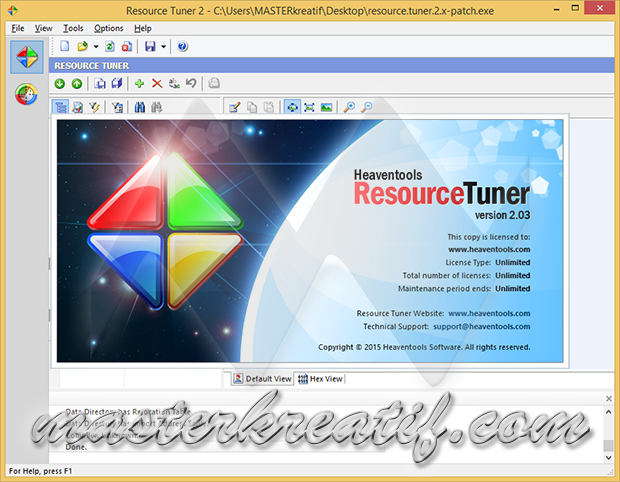Click the Resource Tuner app icon in the title bar

pyautogui.click(x=13, y=10)
